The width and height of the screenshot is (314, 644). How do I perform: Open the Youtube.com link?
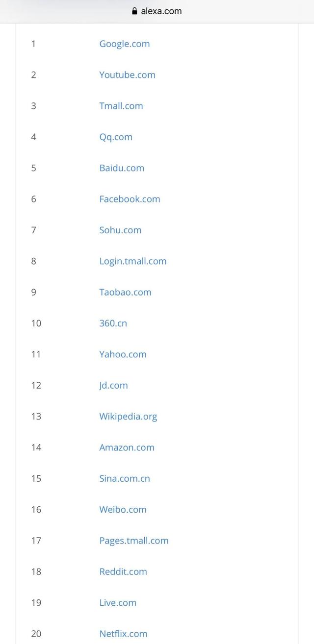point(127,75)
